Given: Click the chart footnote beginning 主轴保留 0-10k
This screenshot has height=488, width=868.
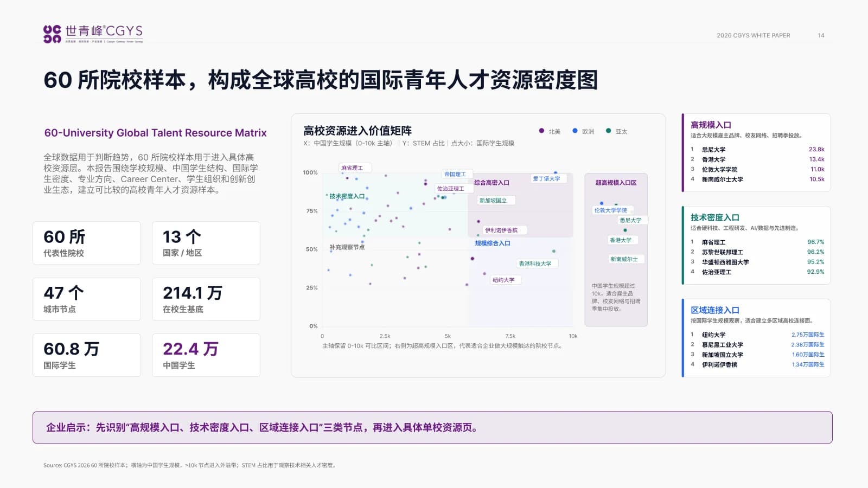Looking at the screenshot, I should pyautogui.click(x=443, y=346).
